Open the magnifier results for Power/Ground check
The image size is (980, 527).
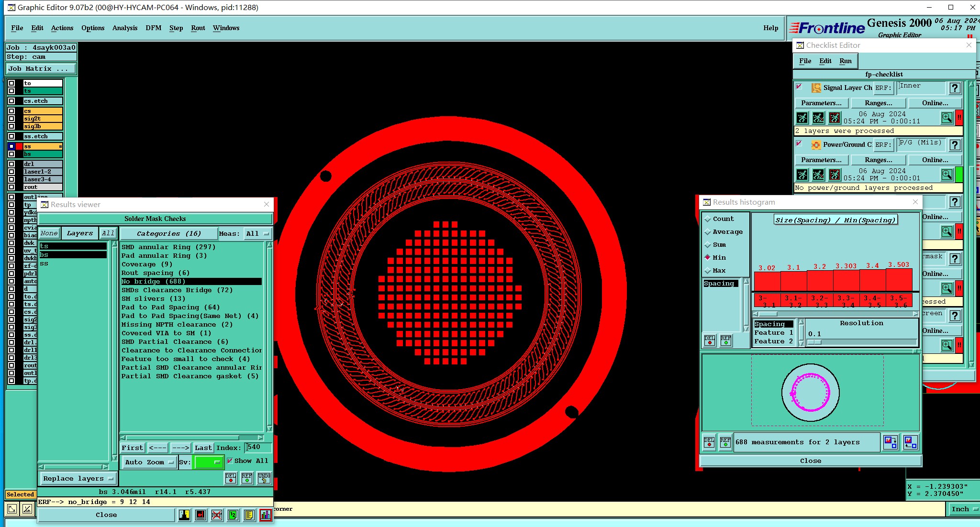pyautogui.click(x=947, y=175)
